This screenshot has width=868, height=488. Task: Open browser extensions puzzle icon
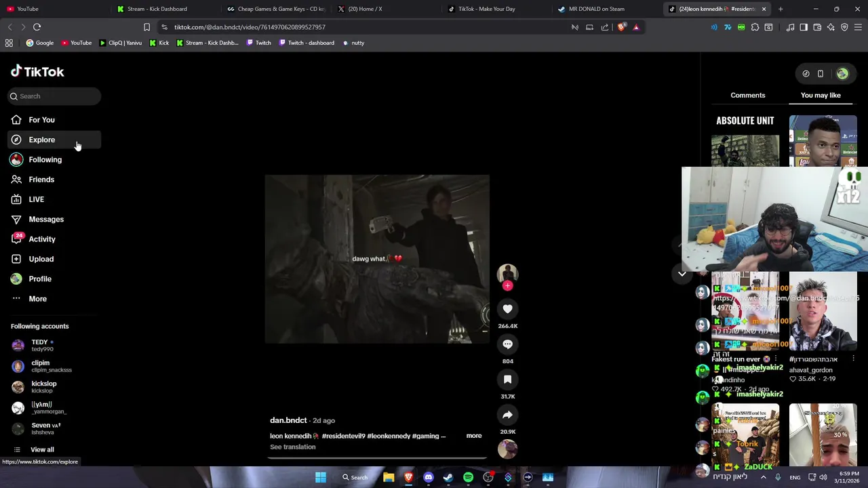pos(755,27)
